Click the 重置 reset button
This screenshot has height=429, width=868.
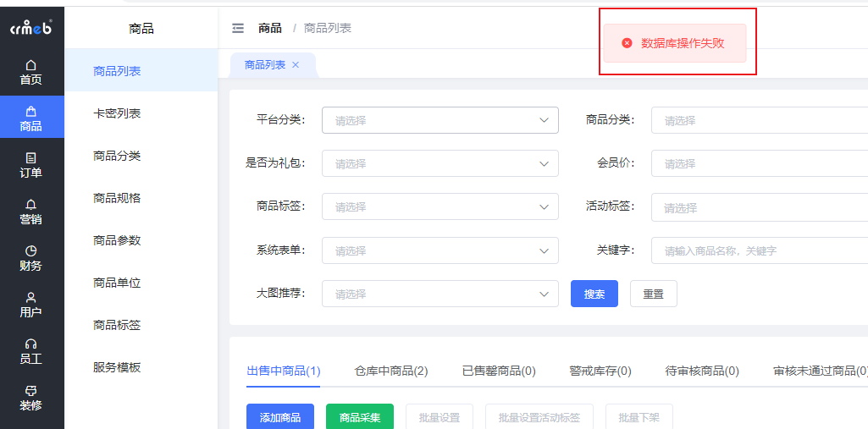654,294
